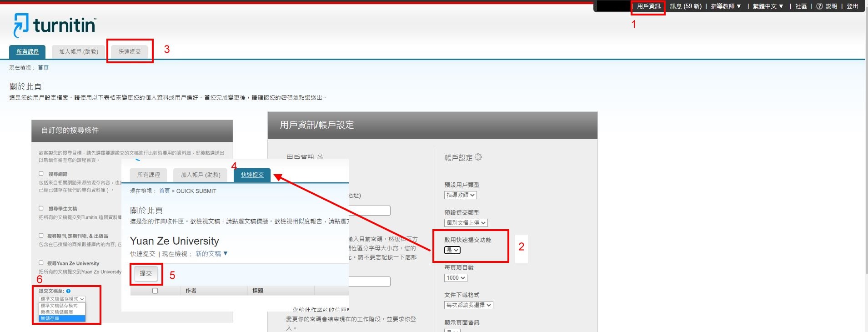Open the 預設用戶類型 dropdown showing 指導教師
868x332 pixels.
[461, 195]
